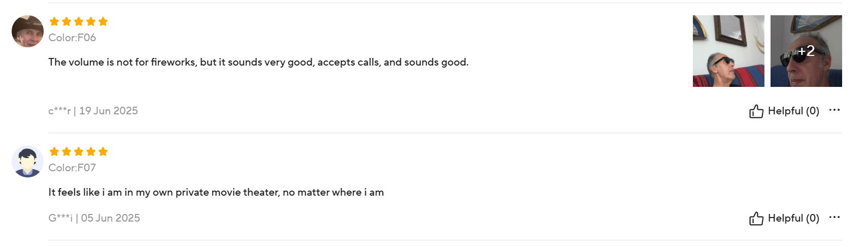Click the last star in the Color:F07 review
Screen dimensions: 868x247
point(103,151)
